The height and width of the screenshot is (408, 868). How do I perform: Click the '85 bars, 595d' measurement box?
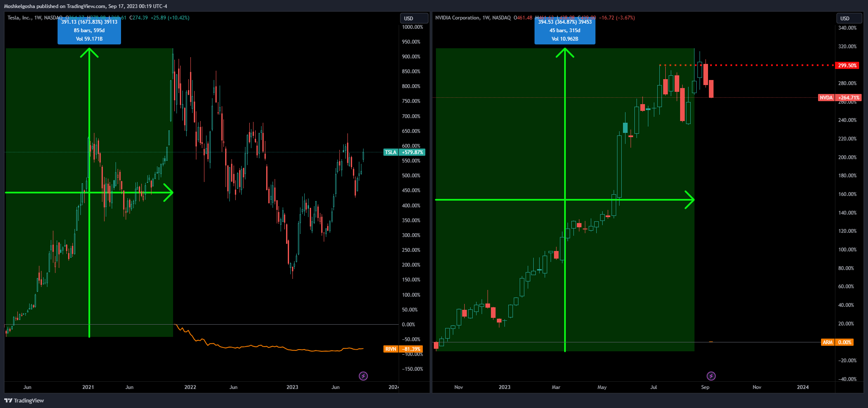[89, 30]
